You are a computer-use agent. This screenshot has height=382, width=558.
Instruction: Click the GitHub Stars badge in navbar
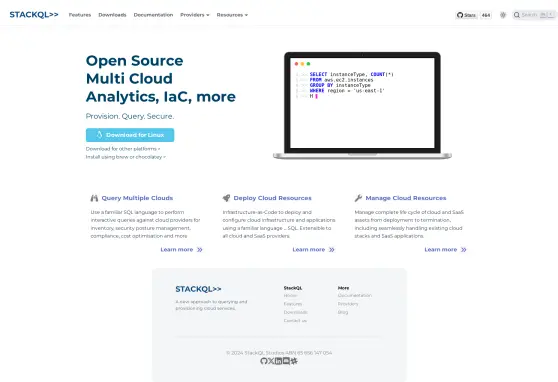(x=467, y=15)
